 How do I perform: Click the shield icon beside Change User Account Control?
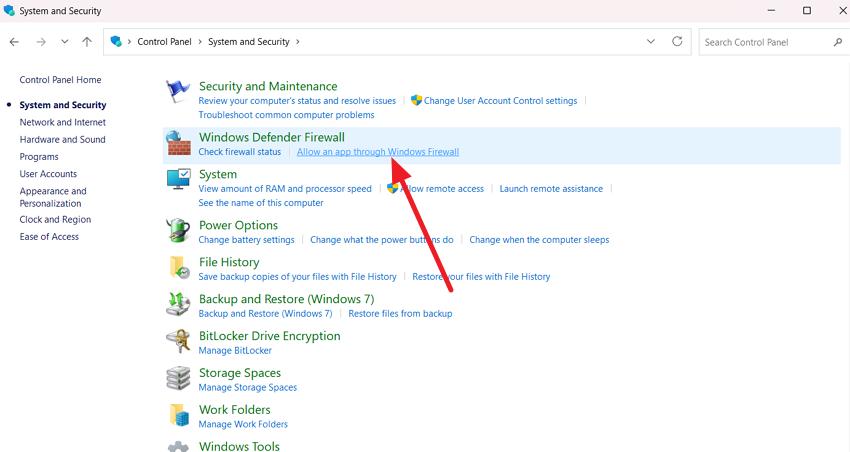click(416, 100)
